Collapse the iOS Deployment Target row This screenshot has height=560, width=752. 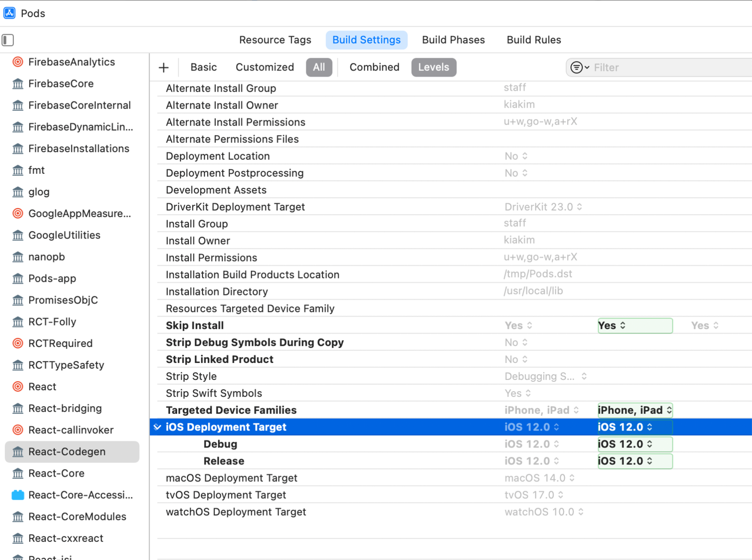point(157,427)
